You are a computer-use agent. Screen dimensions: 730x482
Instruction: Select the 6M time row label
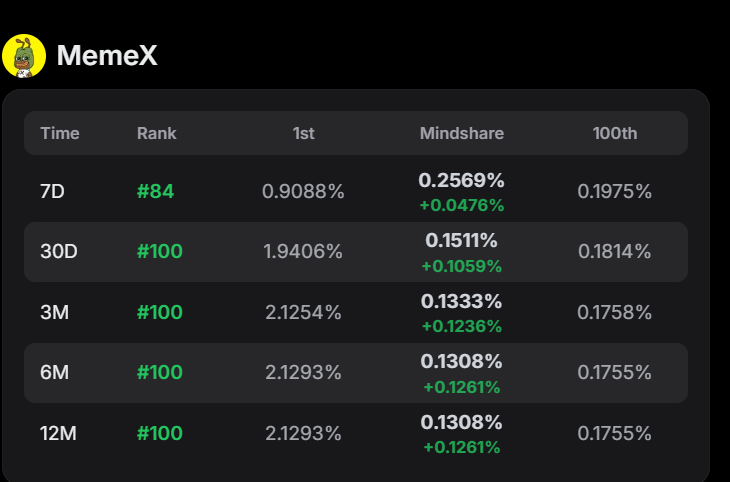tap(54, 372)
